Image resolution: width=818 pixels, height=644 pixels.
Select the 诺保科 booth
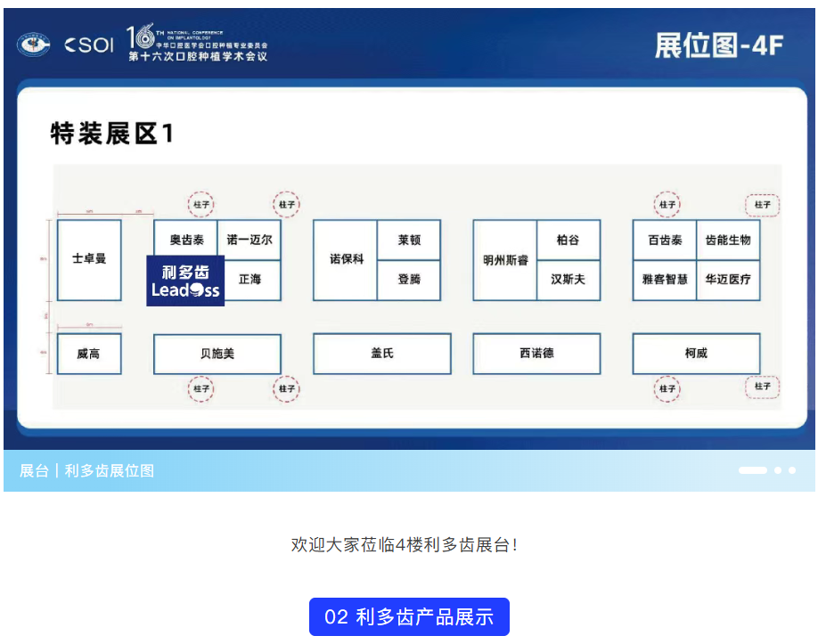pos(345,260)
